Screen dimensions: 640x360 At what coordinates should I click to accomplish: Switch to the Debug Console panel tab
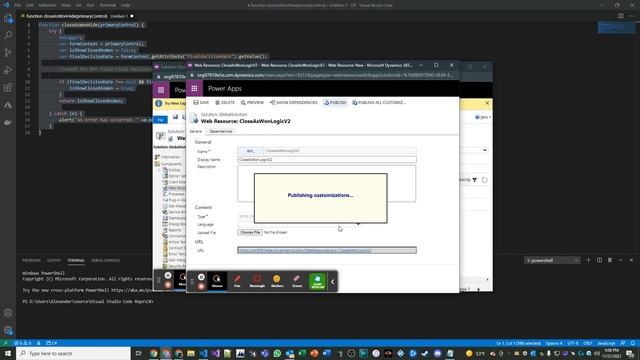[x=105, y=260]
